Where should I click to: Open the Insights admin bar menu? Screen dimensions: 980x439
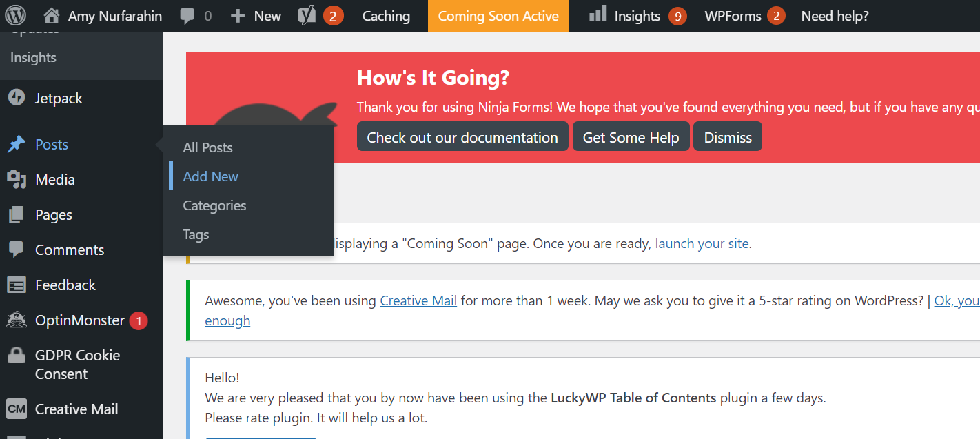point(637,16)
